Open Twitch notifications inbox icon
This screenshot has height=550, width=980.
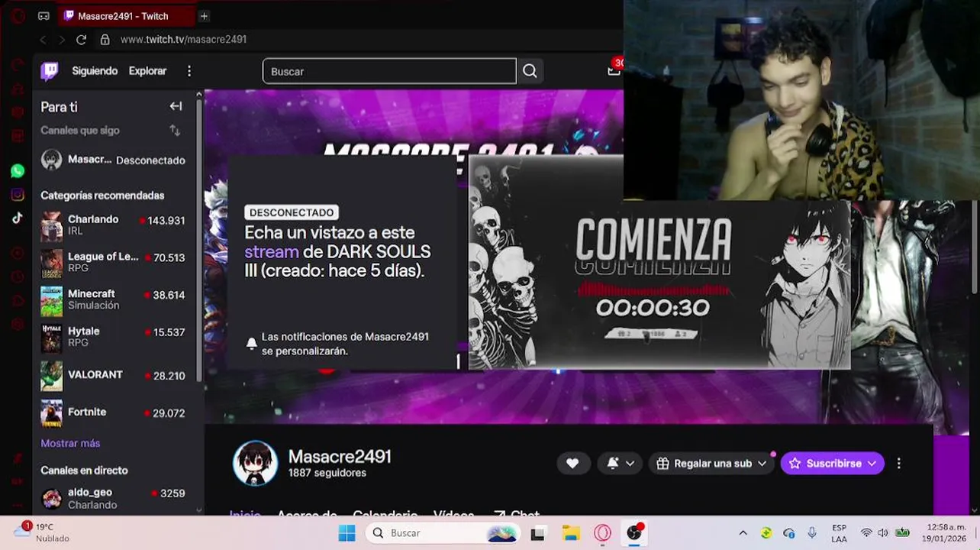coord(614,70)
